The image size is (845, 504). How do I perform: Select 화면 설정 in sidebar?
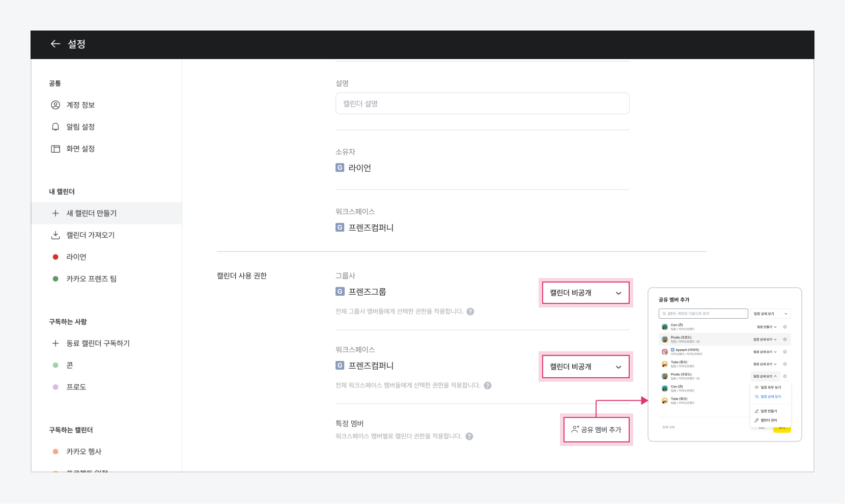(x=80, y=149)
